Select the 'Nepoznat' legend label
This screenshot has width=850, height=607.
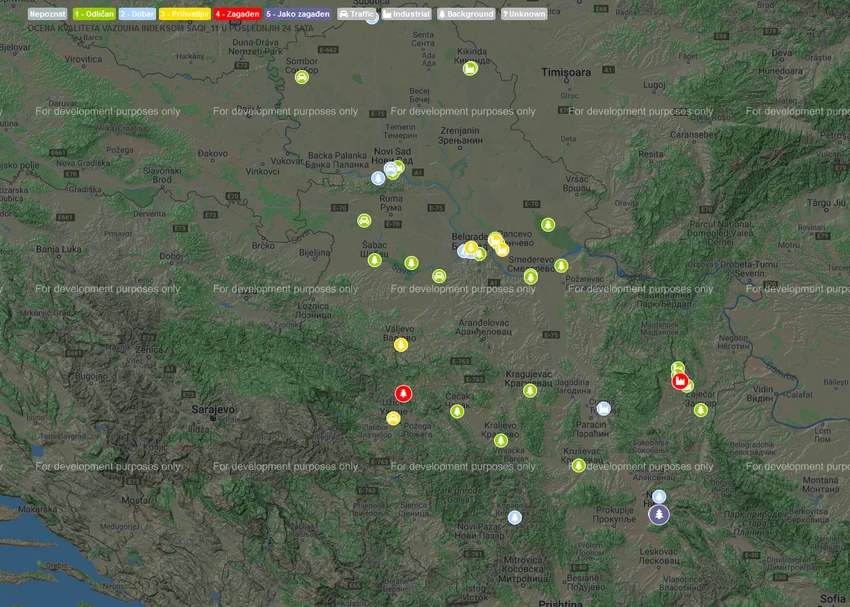click(x=47, y=14)
